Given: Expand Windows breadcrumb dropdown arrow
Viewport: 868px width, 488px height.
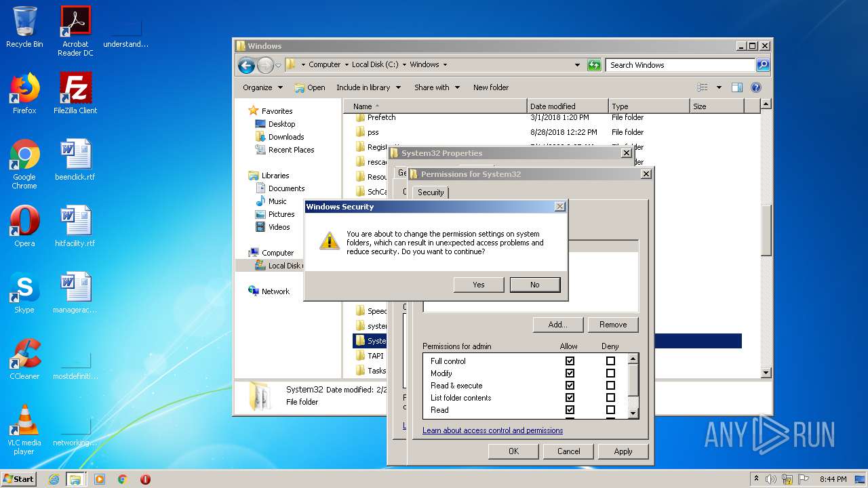Looking at the screenshot, I should 445,65.
